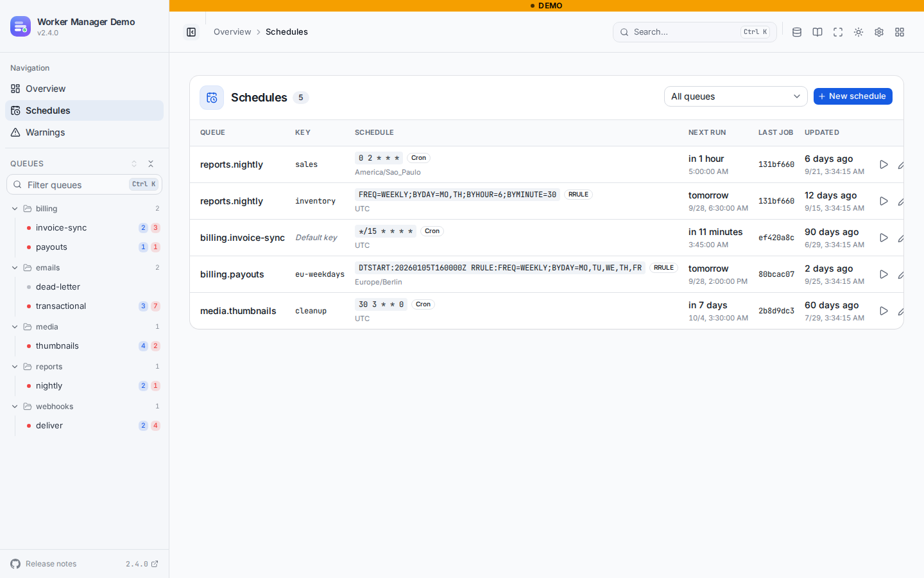Create a new schedule with New schedule button
The image size is (924, 578).
click(x=853, y=96)
